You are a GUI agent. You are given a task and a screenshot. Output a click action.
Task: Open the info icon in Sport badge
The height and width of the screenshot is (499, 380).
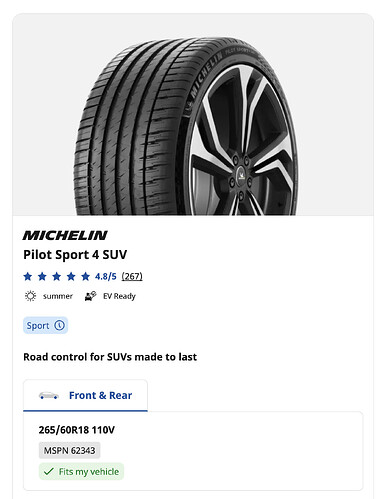click(60, 325)
